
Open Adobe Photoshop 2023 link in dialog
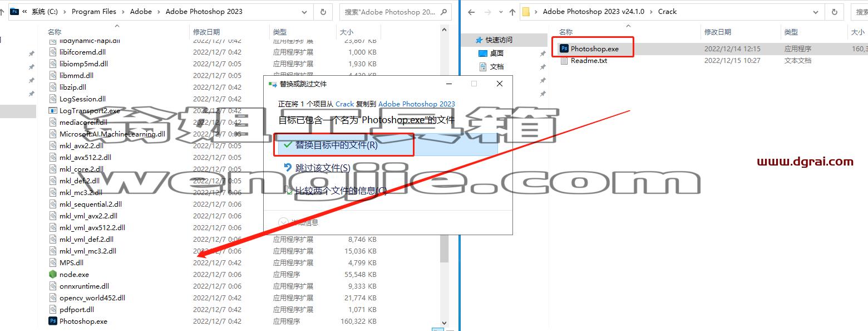(x=417, y=104)
